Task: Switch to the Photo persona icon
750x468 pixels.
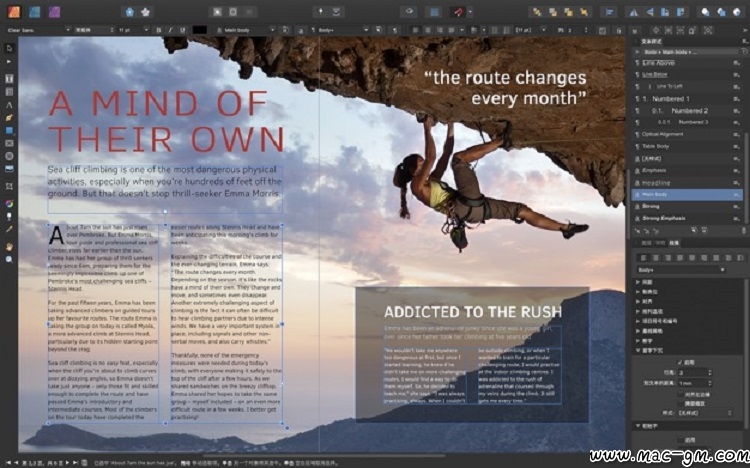Action: click(x=55, y=11)
